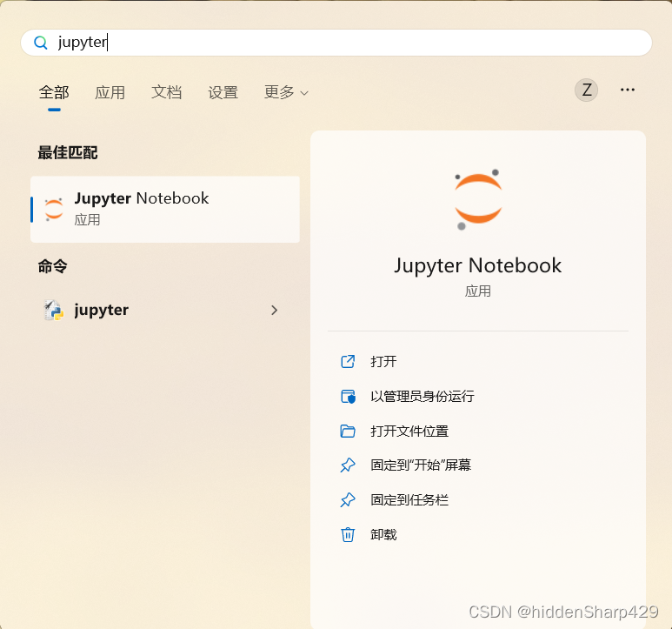Expand the 更多 dropdown

286,92
